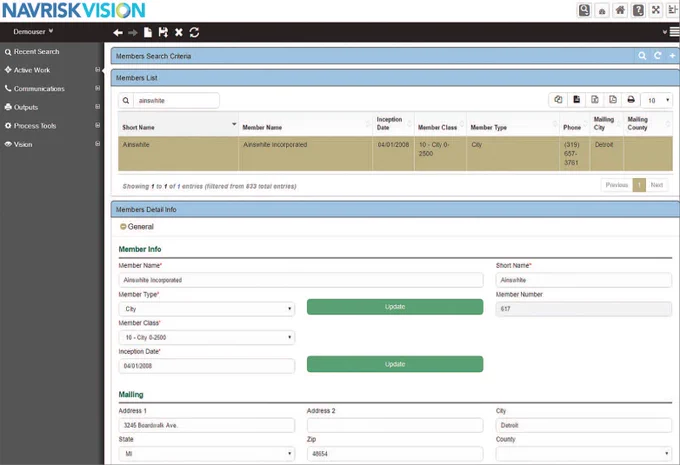Sort the table by Member Name column

point(305,124)
